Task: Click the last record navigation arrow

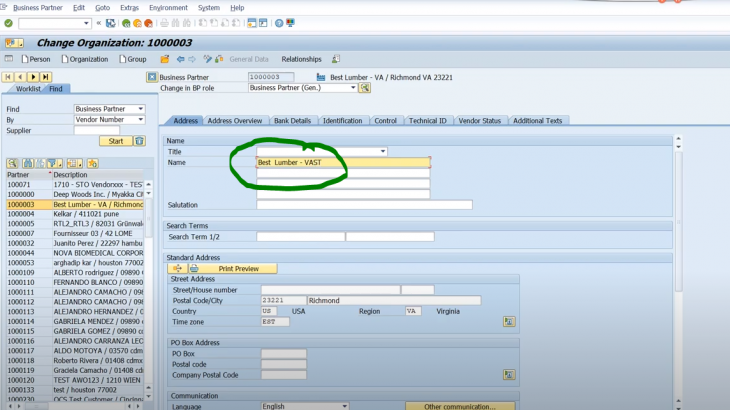Action: (45, 77)
